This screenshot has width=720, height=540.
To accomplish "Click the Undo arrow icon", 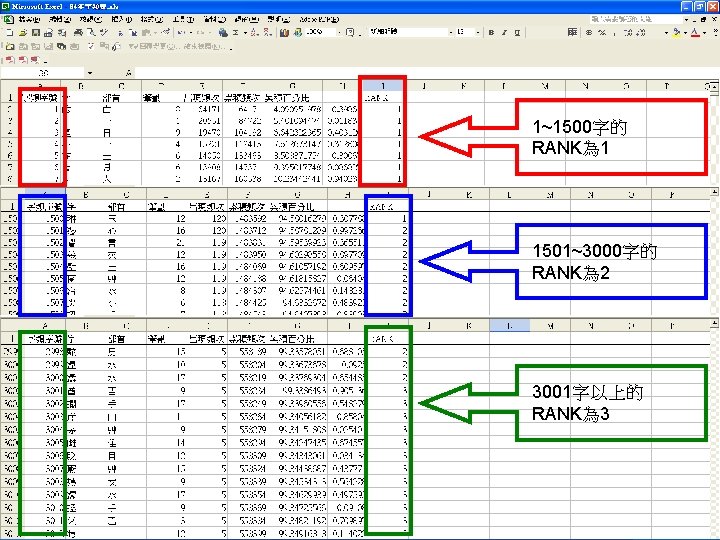I will click(x=180, y=33).
